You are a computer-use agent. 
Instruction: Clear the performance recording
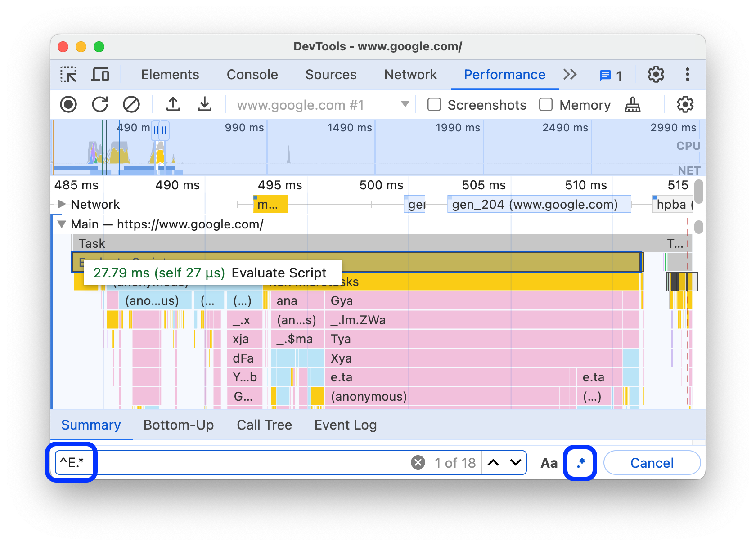[131, 105]
